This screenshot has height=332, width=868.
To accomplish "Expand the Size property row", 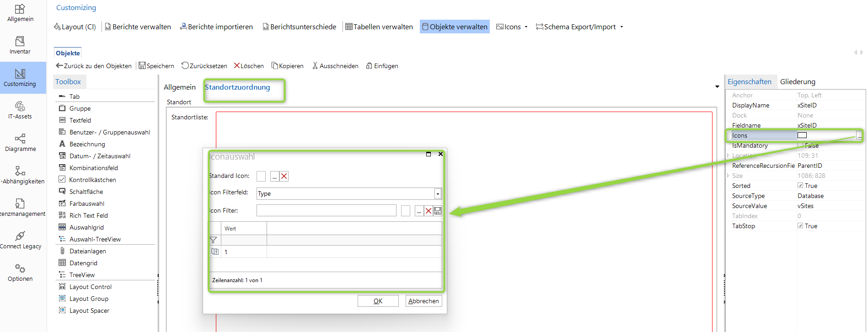I will pyautogui.click(x=728, y=176).
